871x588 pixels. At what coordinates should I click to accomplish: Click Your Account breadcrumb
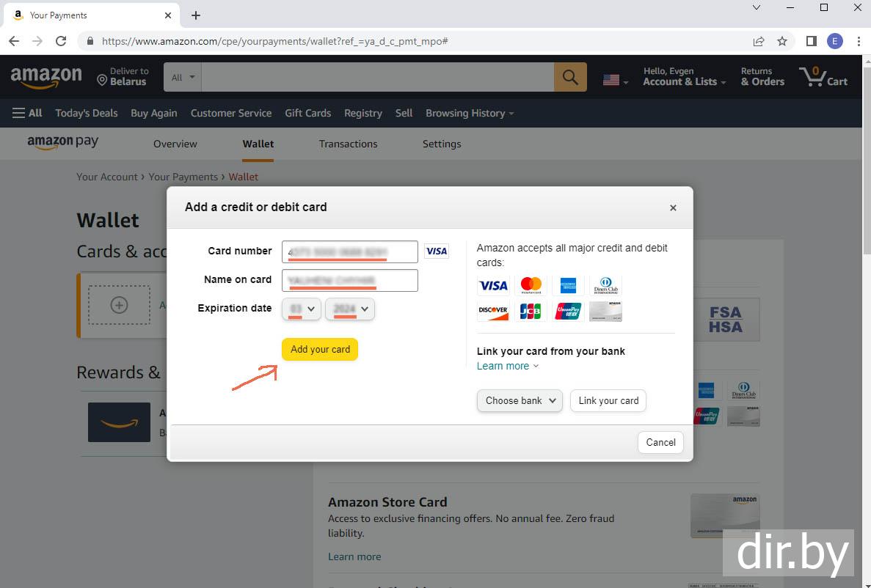(106, 177)
